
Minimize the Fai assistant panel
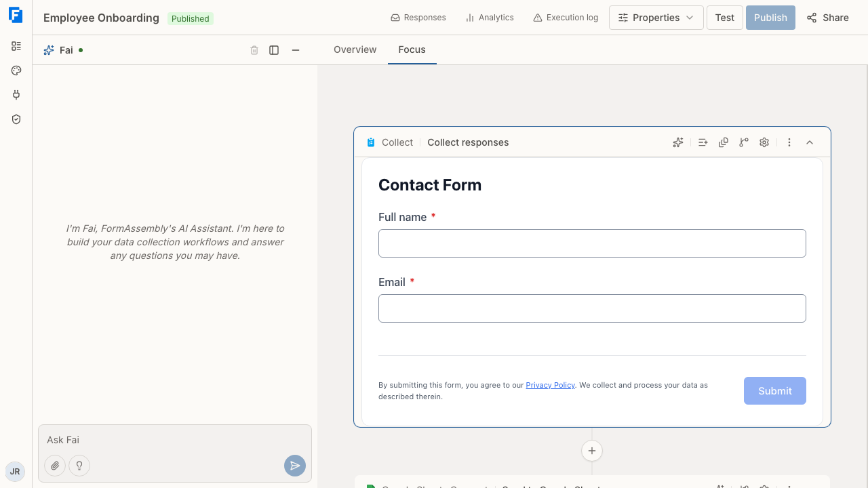pos(296,50)
